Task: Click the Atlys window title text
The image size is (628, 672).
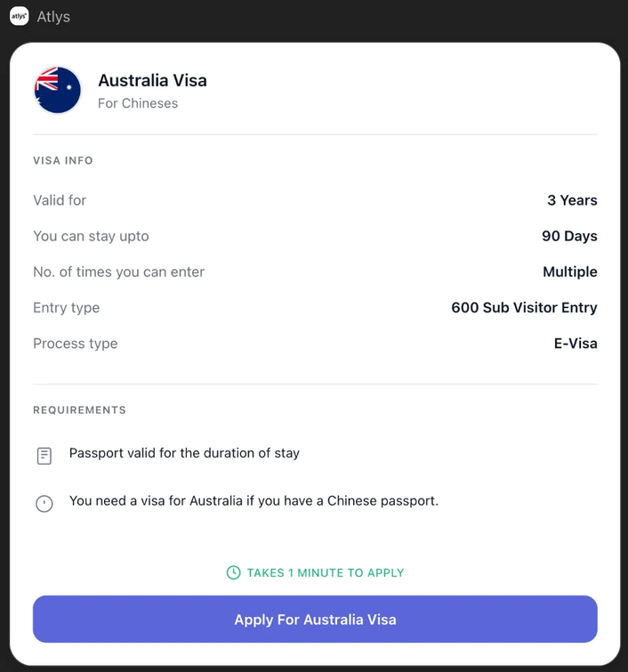Action: (x=53, y=17)
